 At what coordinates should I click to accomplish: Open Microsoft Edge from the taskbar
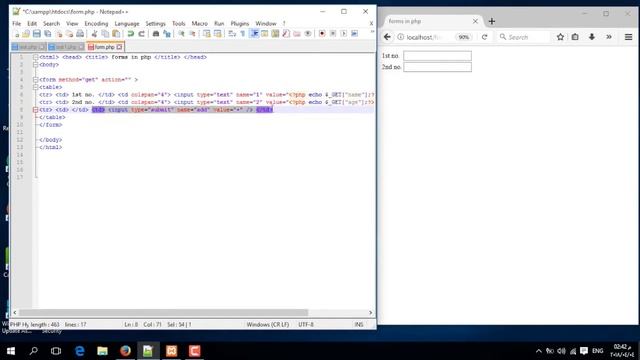pyautogui.click(x=80, y=351)
